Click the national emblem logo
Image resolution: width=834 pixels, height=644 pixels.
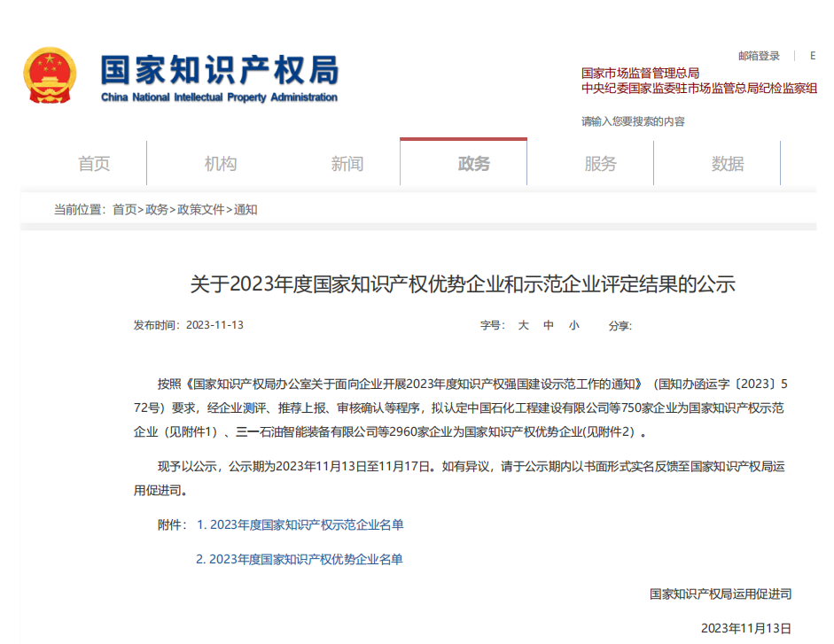(50, 75)
